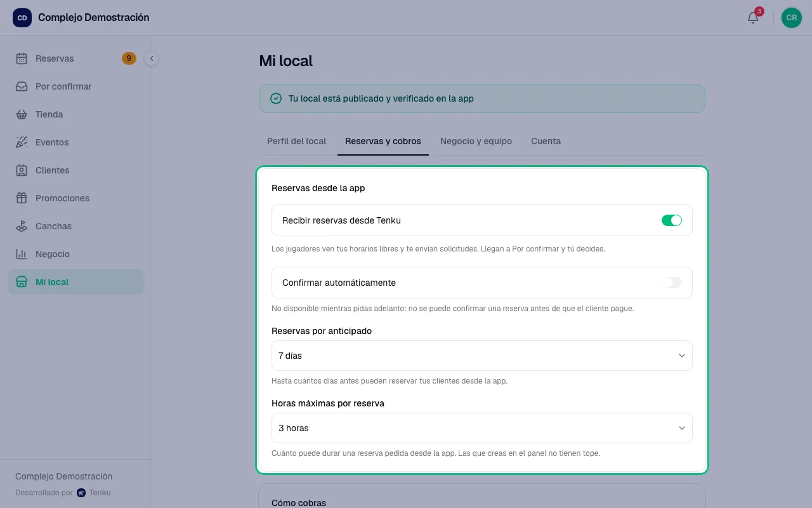
Task: Go to Tienda section
Action: tap(76, 114)
